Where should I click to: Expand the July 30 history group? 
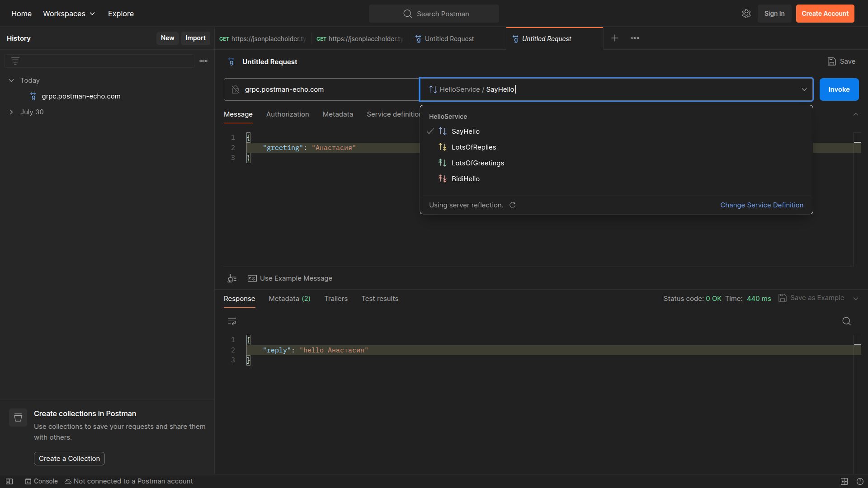point(11,112)
